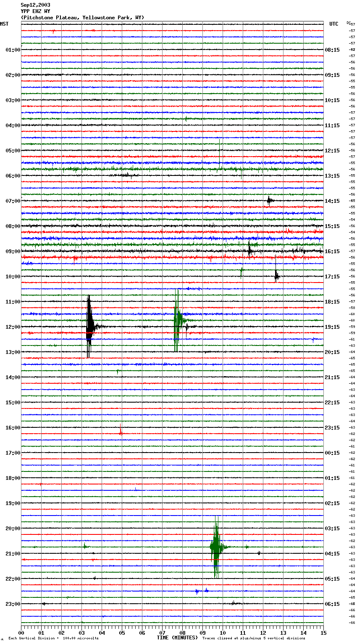The width and height of the screenshot is (357, 644).
Task: Click the 09:00 MST time label
Action: pos(13,251)
